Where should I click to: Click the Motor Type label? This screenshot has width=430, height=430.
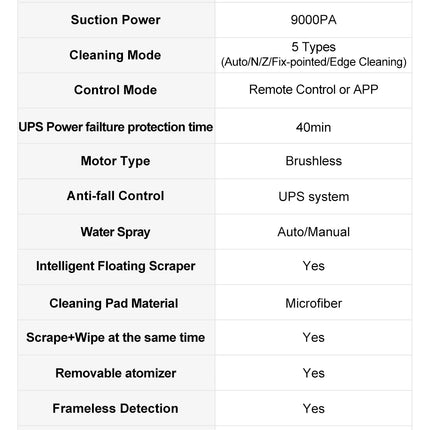pos(115,161)
